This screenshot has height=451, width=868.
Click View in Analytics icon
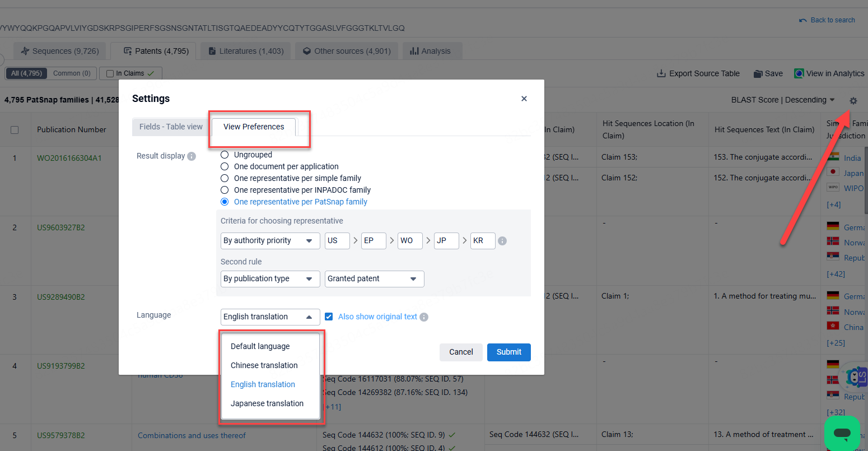tap(799, 73)
